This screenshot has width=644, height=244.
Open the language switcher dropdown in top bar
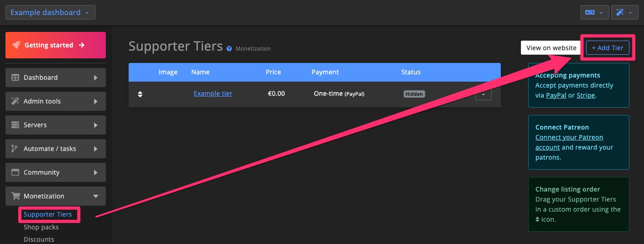point(595,13)
